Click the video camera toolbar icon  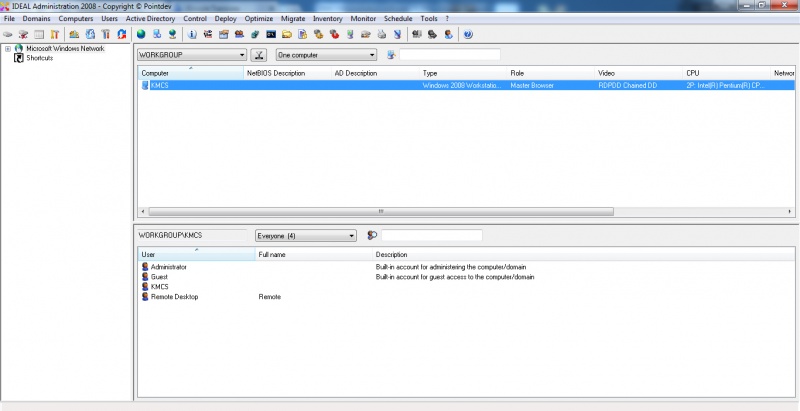coord(208,35)
